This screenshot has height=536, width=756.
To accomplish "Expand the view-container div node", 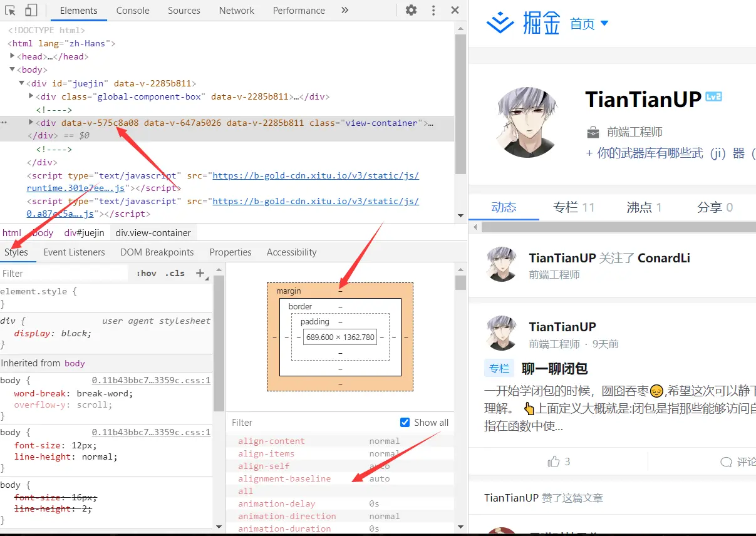I will click(32, 122).
